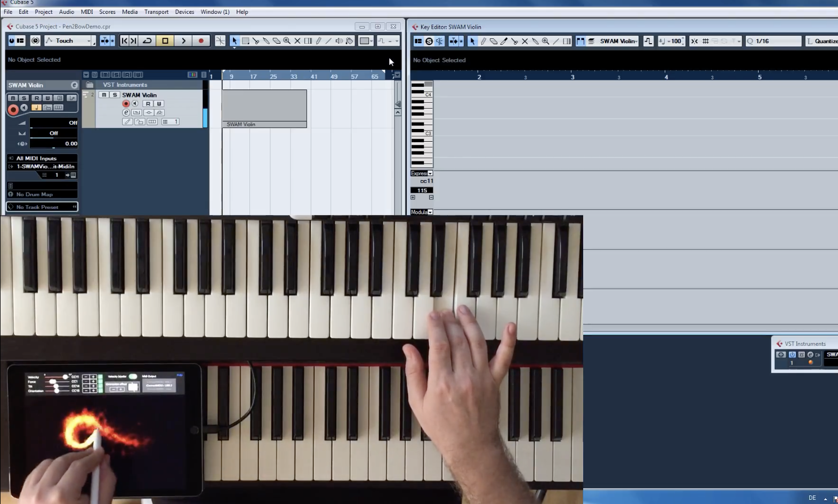
Task: Select the Mute tool in project window
Action: [x=297, y=40]
